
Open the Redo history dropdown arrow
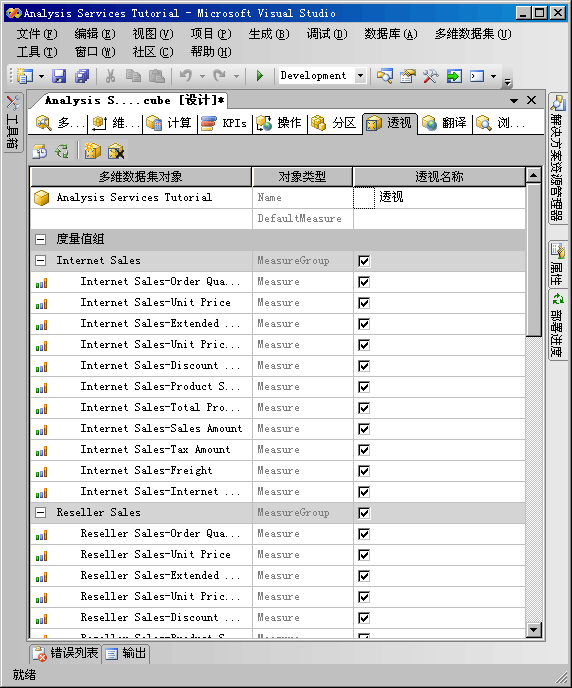tap(236, 76)
